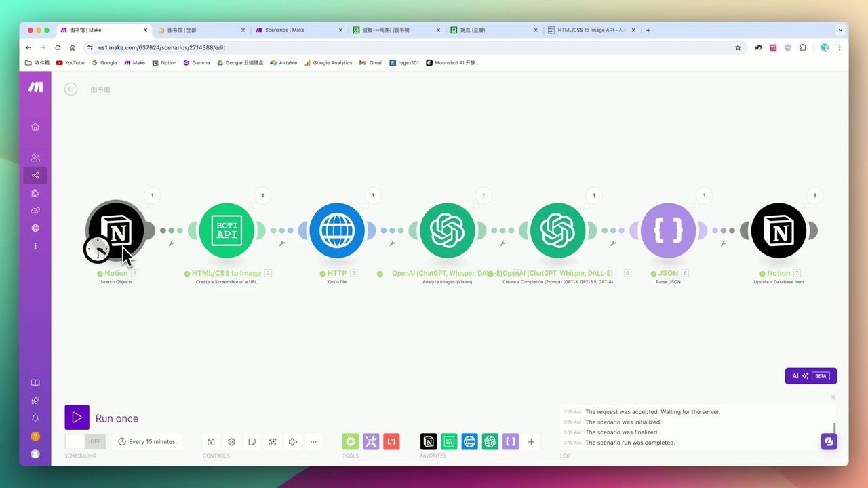Click the browser address bar URL field
868x488 pixels.
coord(407,47)
